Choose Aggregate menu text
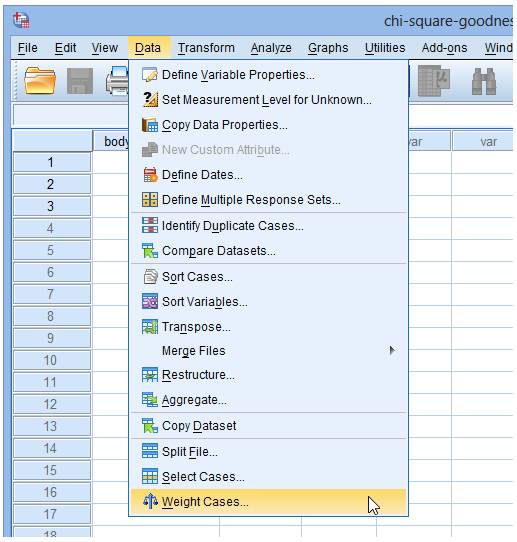The height and width of the screenshot is (542, 517). click(194, 400)
